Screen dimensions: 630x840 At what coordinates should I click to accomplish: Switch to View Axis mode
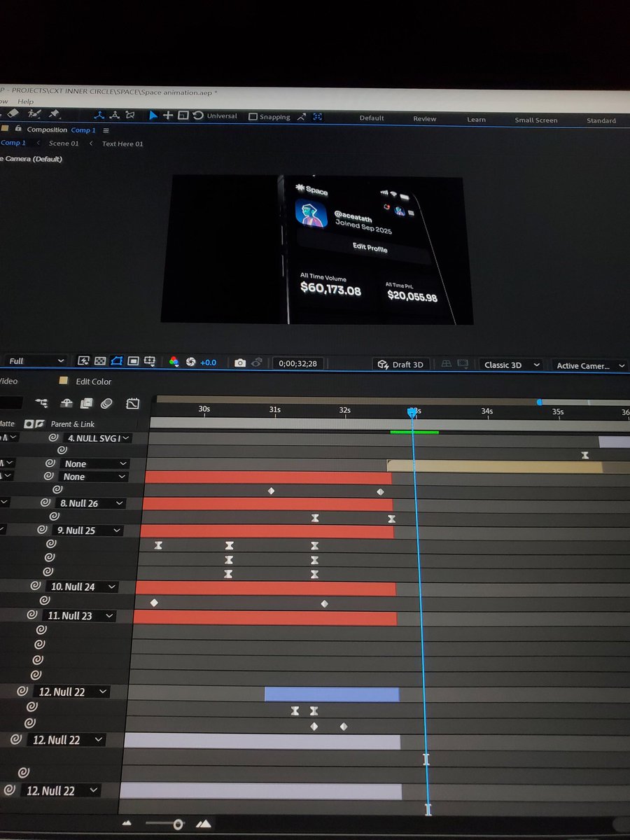(x=129, y=115)
